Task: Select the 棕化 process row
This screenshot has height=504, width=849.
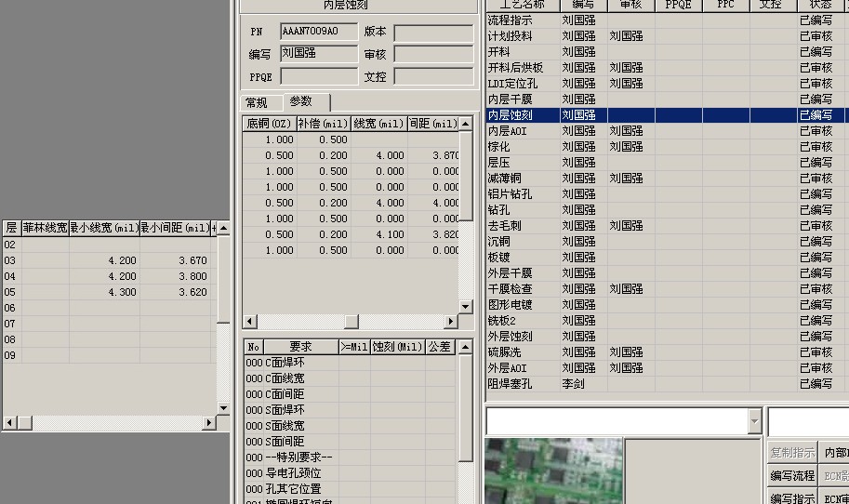Action: click(x=668, y=147)
